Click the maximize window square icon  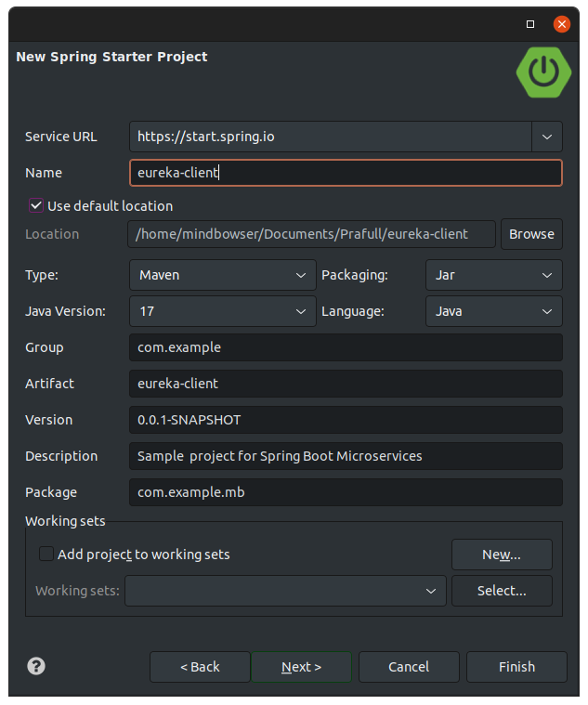click(530, 24)
